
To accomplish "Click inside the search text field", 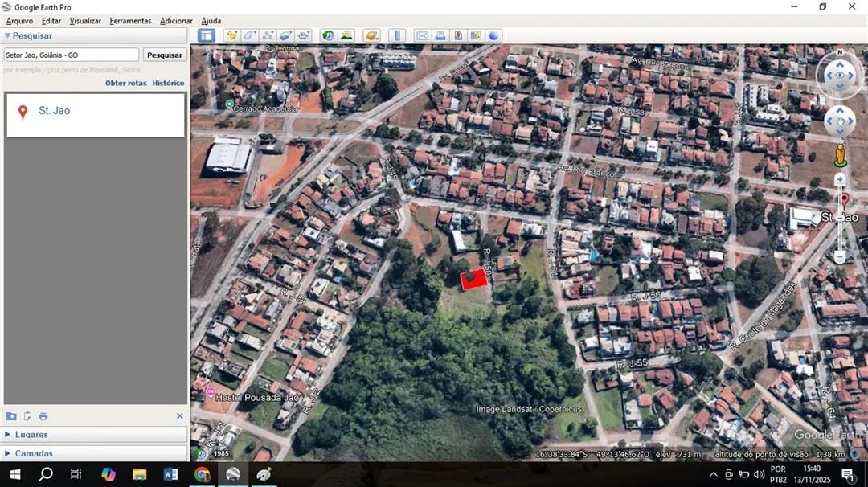I will [71, 55].
